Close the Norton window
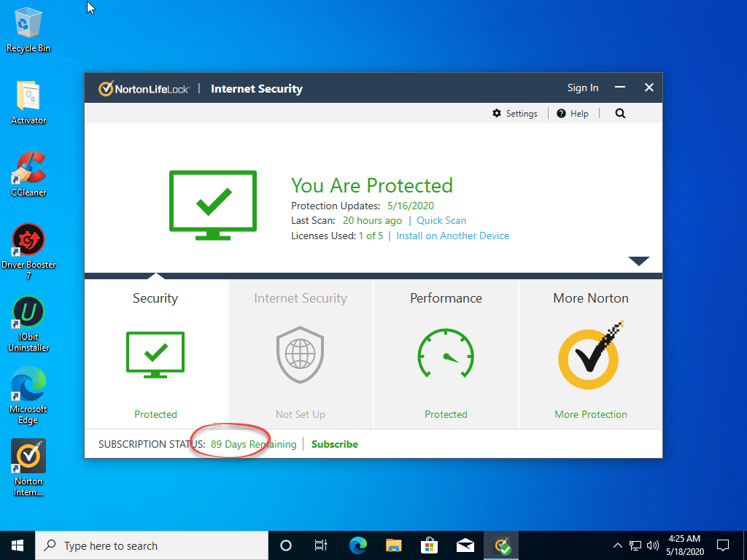Screen dimensions: 747x560 pos(649,87)
